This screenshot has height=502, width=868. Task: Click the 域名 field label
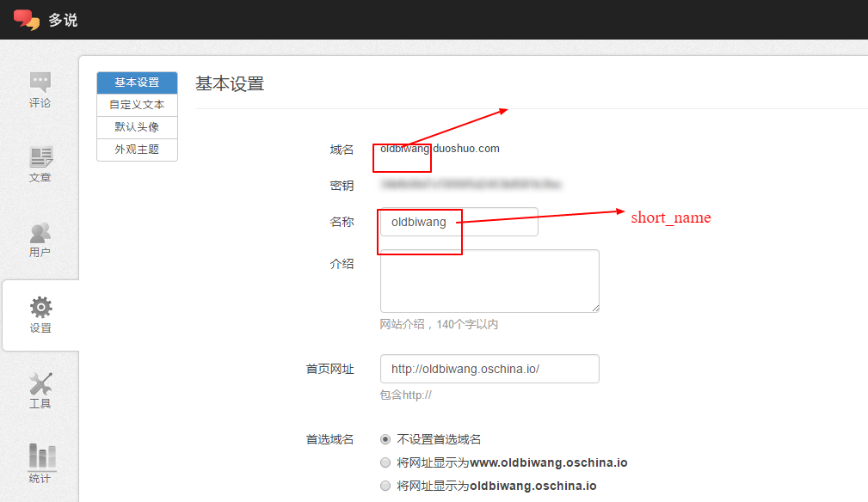pos(342,150)
